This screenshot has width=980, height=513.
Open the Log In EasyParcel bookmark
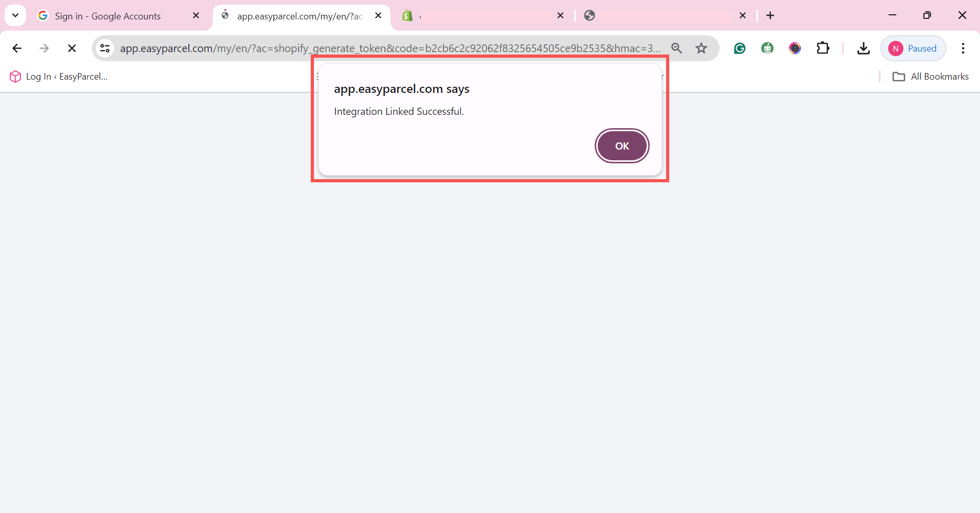click(58, 77)
